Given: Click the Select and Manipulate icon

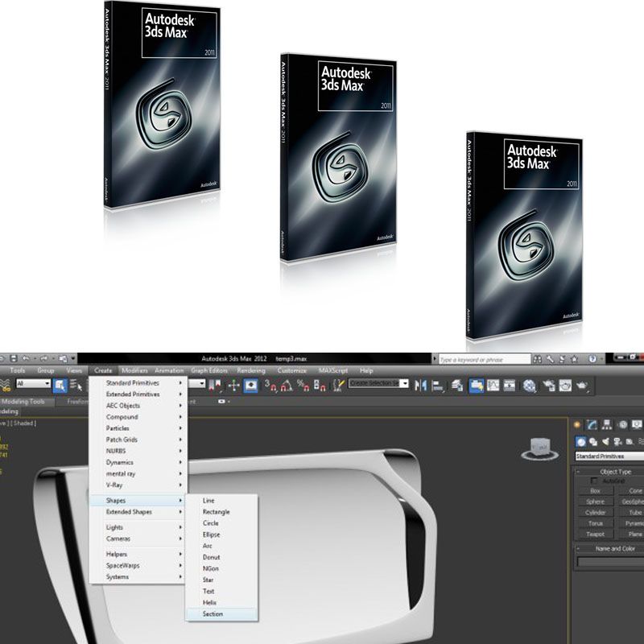Looking at the screenshot, I should [233, 386].
